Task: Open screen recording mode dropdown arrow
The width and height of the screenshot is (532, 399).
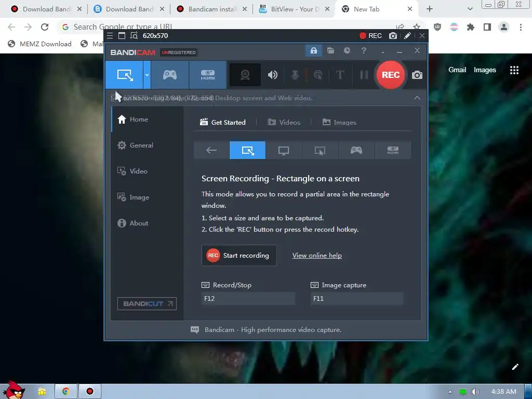Action: tap(147, 75)
